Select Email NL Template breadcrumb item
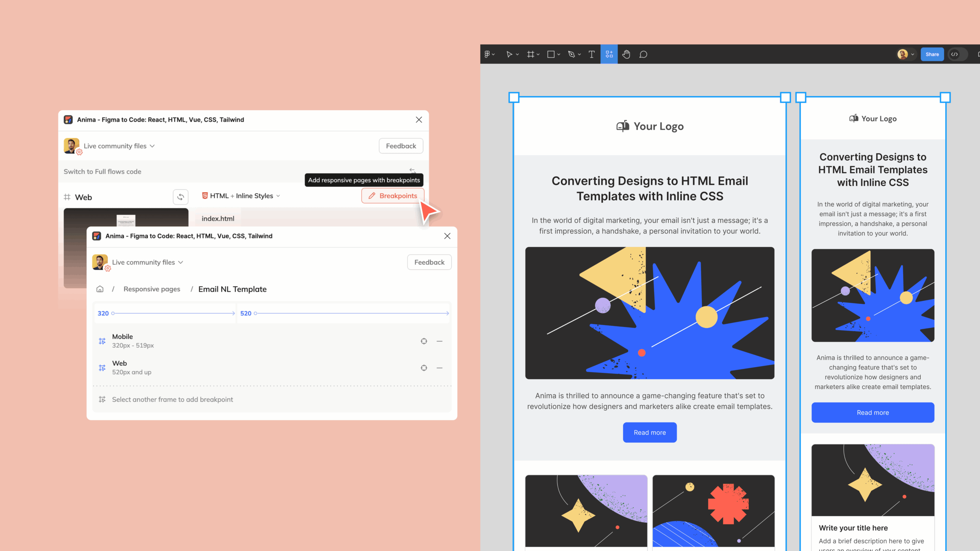 pyautogui.click(x=232, y=289)
